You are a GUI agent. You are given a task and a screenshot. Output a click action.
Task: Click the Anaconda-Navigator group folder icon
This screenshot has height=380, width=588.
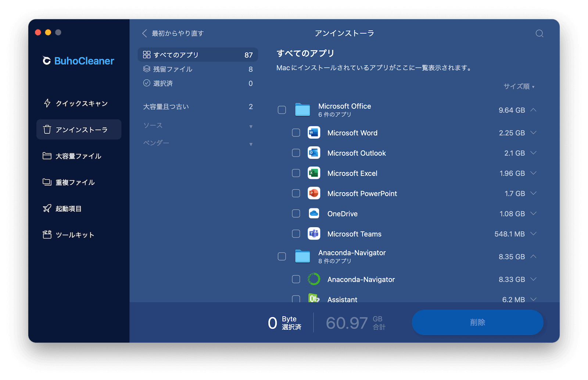(302, 256)
